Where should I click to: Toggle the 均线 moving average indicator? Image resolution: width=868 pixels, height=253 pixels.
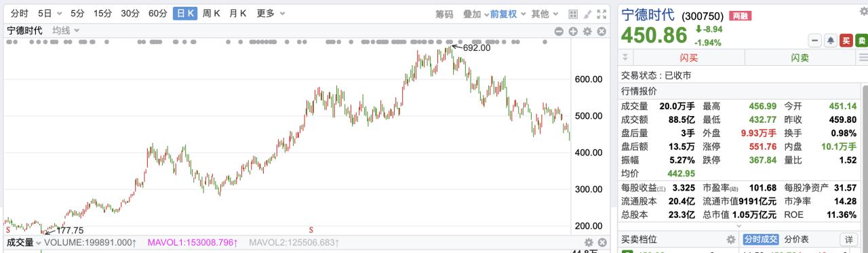point(66,31)
